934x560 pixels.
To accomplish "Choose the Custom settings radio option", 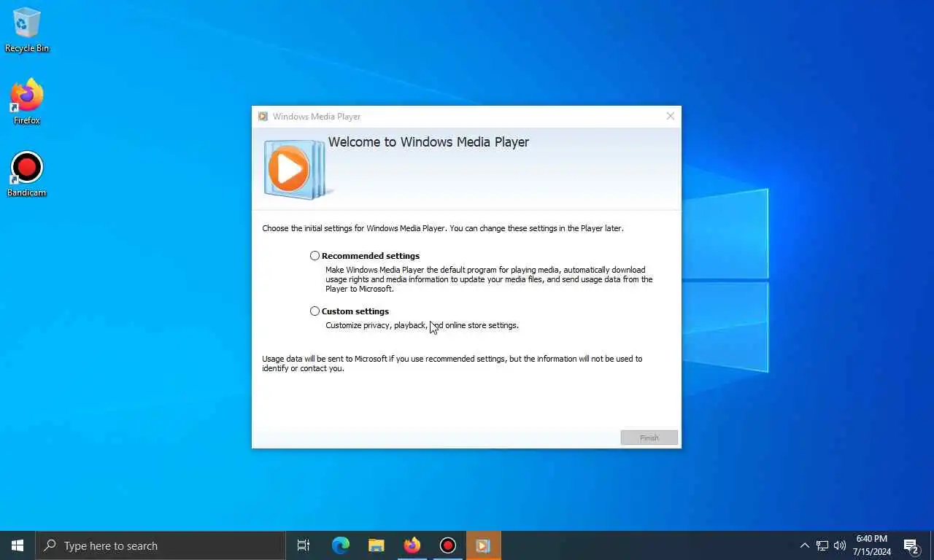I will [x=314, y=311].
